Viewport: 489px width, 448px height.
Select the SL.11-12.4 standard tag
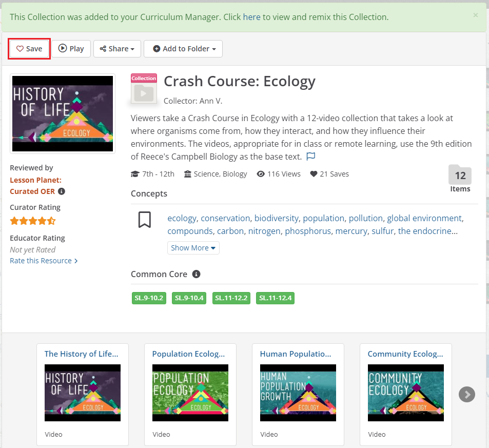coord(275,298)
